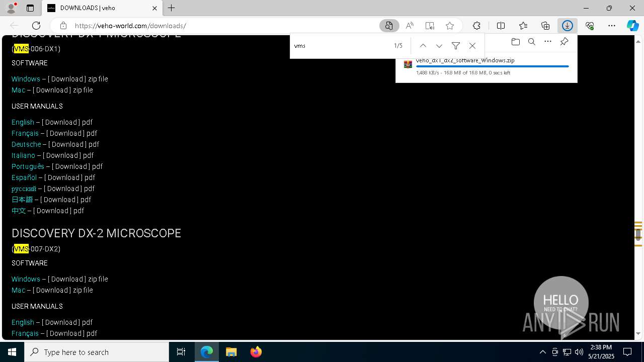The height and width of the screenshot is (362, 644).
Task: Click the browser profile icon
Action: pos(11,8)
